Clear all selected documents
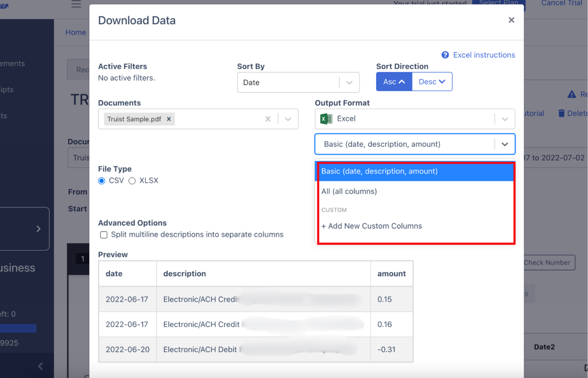 pos(268,119)
